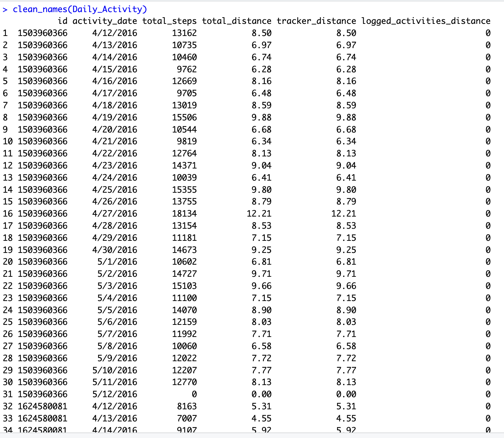Click date 5/10/2016 in row 29

click(115, 370)
